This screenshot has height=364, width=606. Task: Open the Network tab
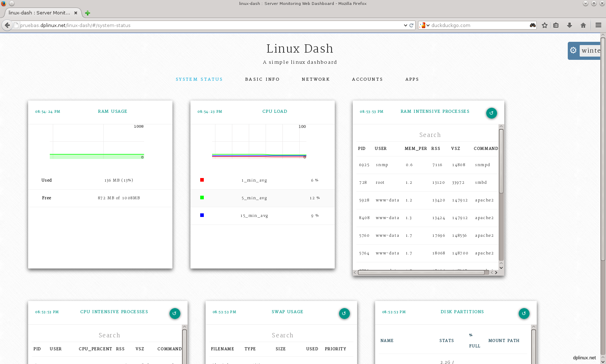tap(316, 79)
